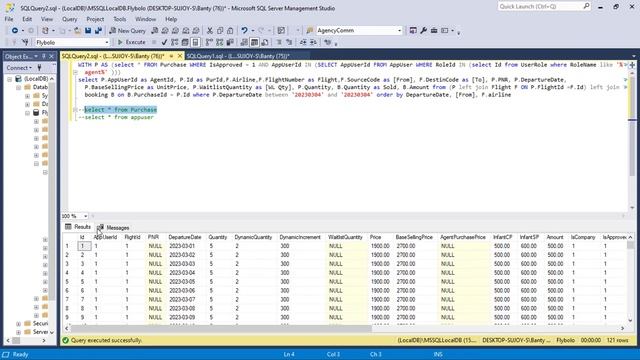
Task: Open the AgencyComm find combo box
Action: (x=359, y=31)
